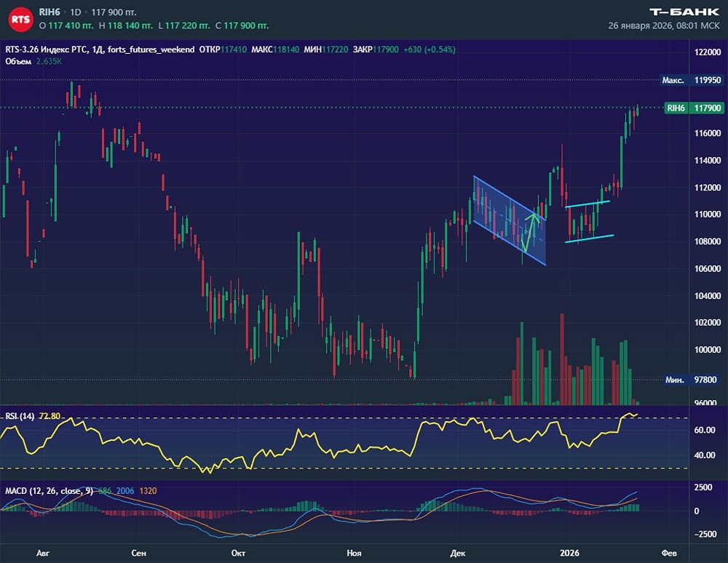Image resolution: width=728 pixels, height=563 pixels.
Task: Click the 'O 117 410 пт.' open value in header
Action: [x=66, y=25]
